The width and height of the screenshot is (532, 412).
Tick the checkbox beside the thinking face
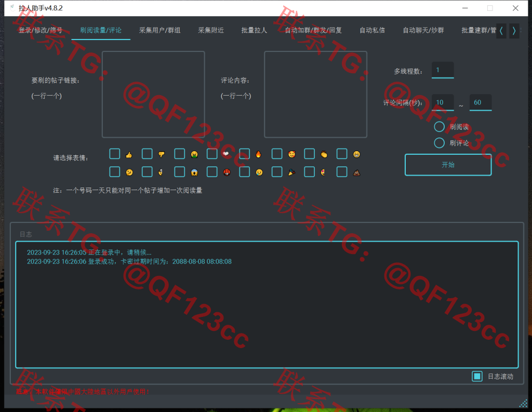(115, 172)
